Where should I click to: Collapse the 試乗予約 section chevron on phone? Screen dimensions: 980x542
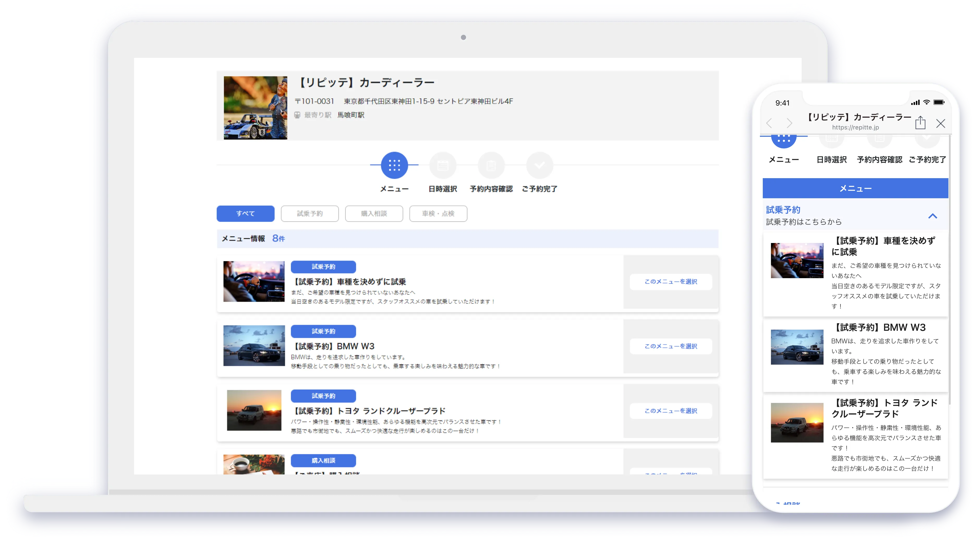coord(933,216)
